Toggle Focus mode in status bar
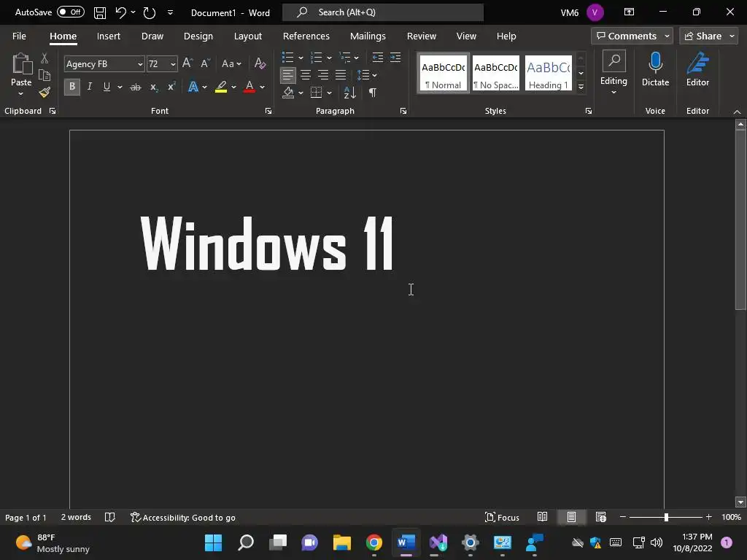This screenshot has height=560, width=747. click(x=502, y=517)
